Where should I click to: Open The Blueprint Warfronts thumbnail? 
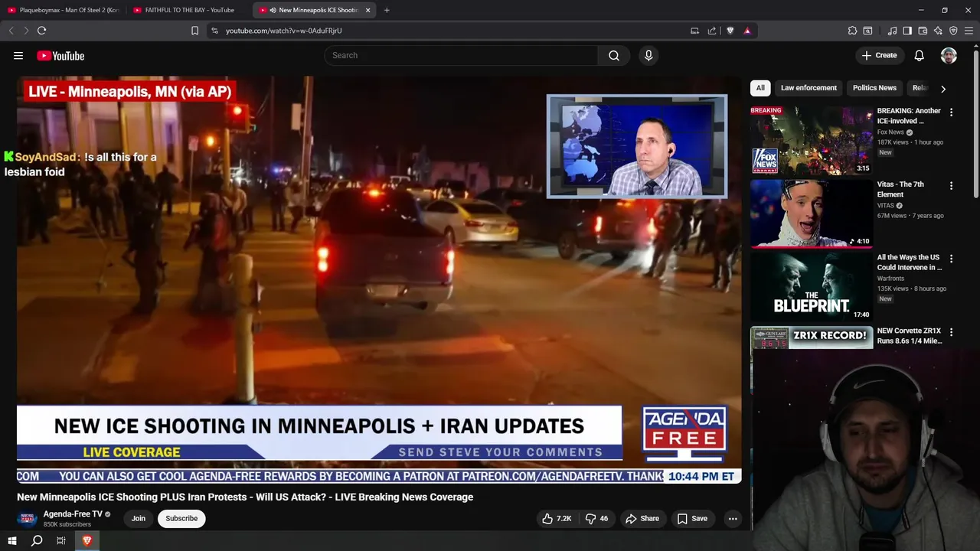(x=812, y=287)
